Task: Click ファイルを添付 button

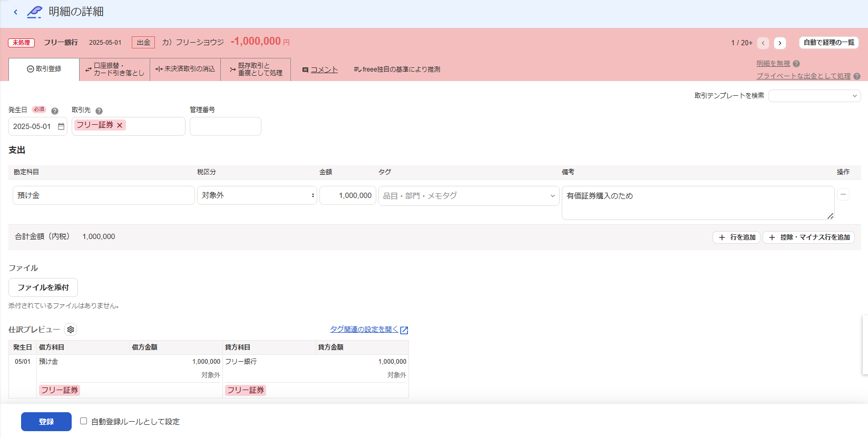Action: 43,287
